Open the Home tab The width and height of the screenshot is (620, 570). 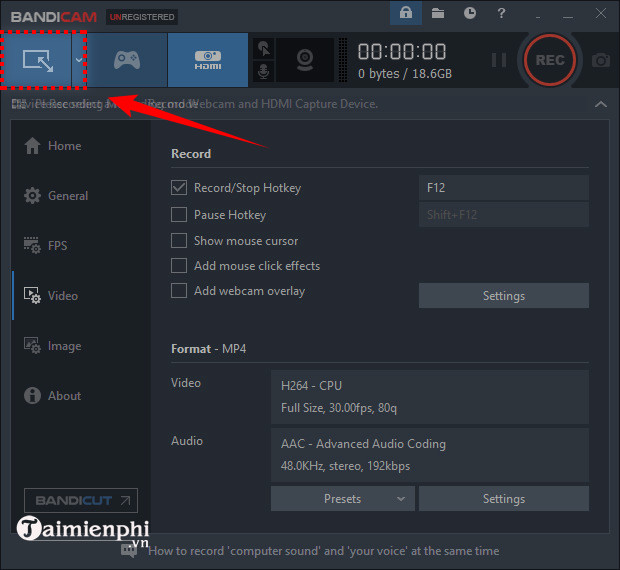coord(53,146)
